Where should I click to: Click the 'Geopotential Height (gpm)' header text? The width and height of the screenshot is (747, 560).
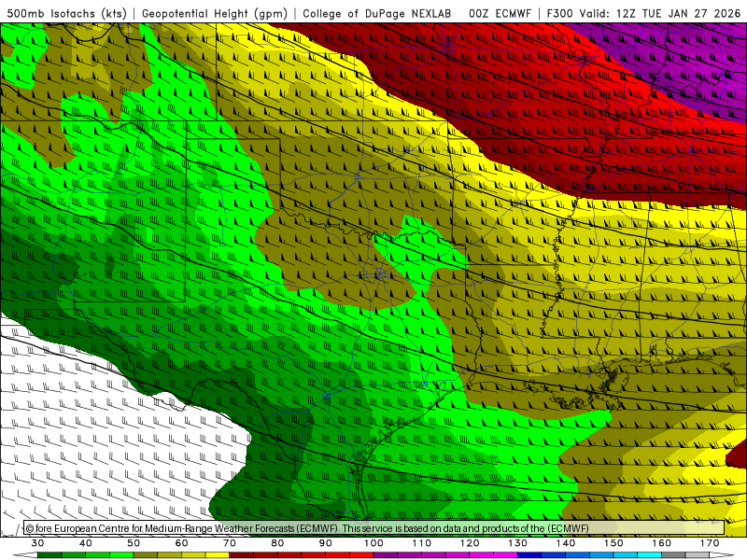click(215, 13)
